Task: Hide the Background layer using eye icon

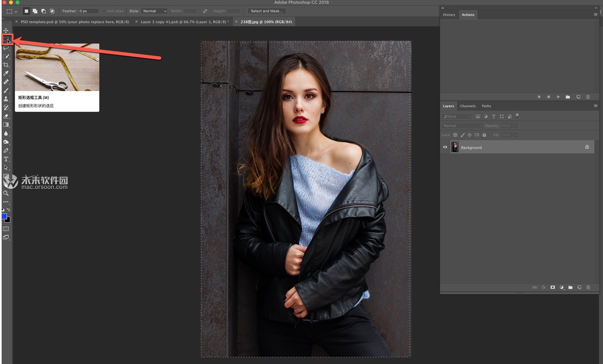Action: pos(445,147)
